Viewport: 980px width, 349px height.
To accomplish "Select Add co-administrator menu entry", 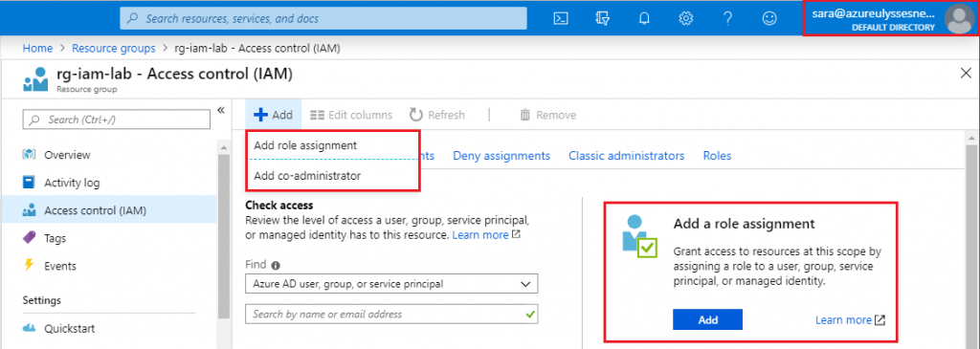I will [x=307, y=176].
